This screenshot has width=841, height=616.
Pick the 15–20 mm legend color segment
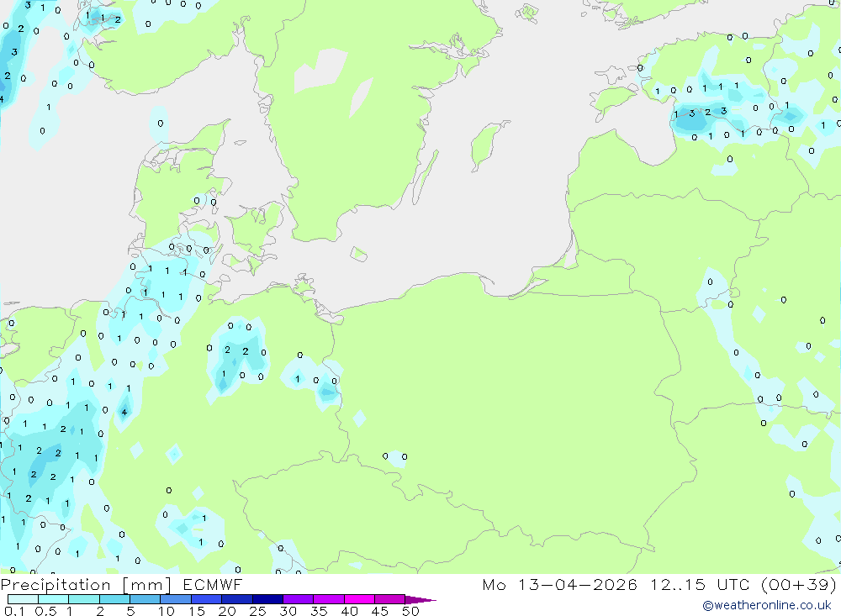206,599
